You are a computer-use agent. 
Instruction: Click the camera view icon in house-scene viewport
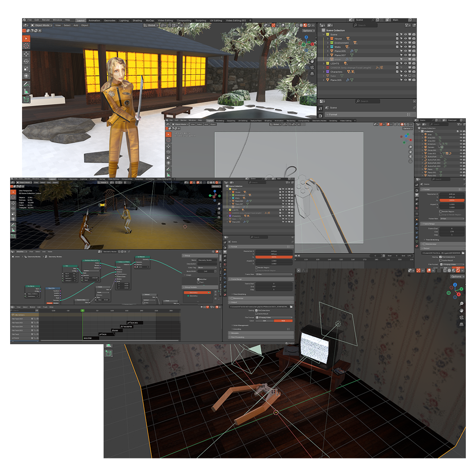312,67
